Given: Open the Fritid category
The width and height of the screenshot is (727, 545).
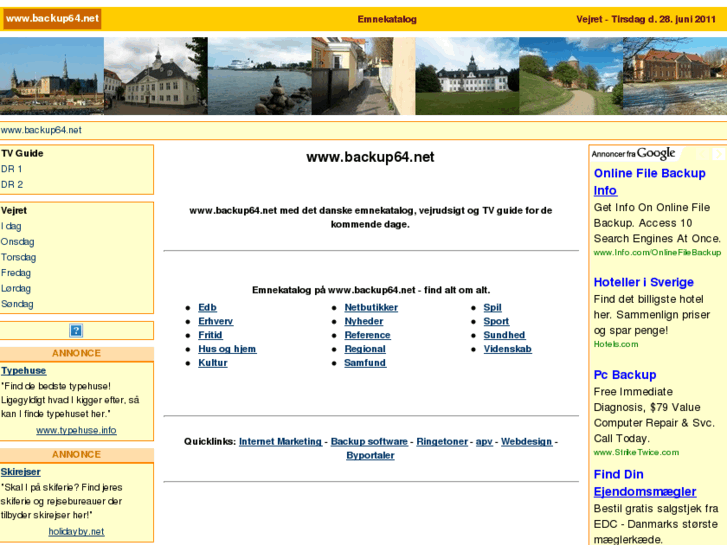Looking at the screenshot, I should [210, 335].
